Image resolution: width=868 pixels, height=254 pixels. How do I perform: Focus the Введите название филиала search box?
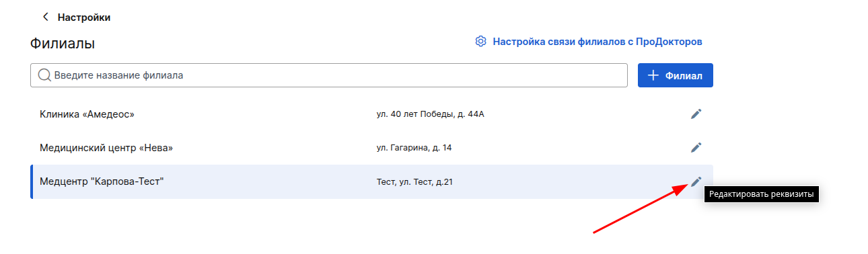pos(329,75)
